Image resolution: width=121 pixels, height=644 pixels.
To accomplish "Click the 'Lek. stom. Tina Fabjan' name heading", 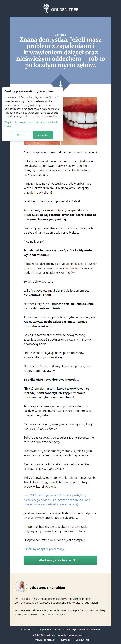I will 47,588.
